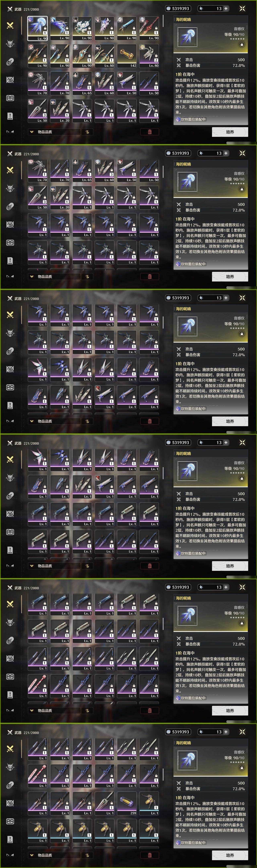Expand the 物品品质 sort dropdown in the topmost panel
The height and width of the screenshot is (868, 257).
click(54, 132)
